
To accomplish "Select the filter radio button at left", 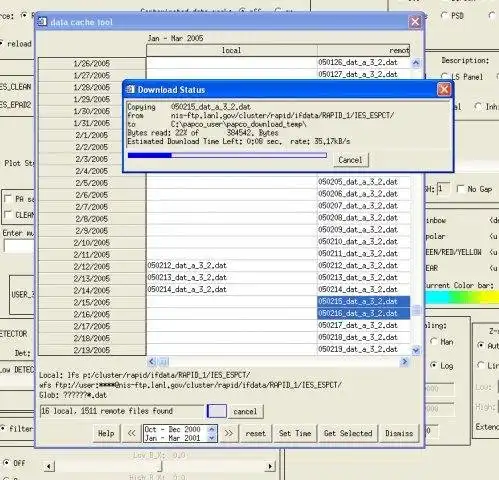I will (2, 428).
